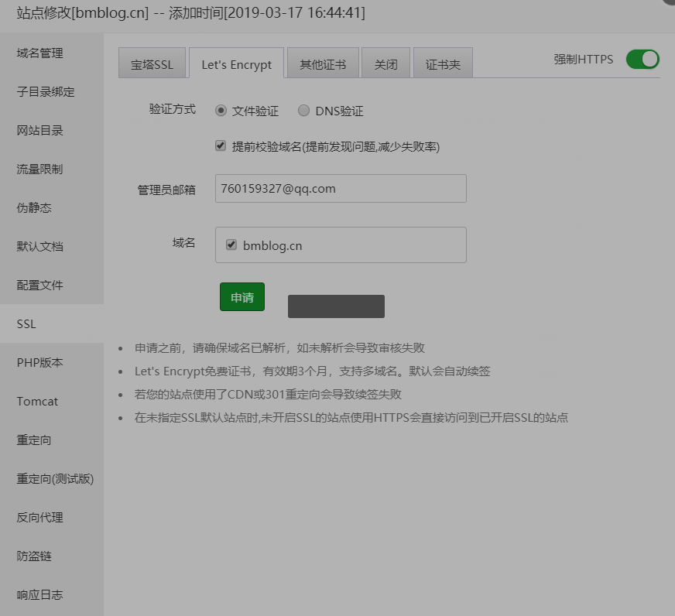The image size is (675, 616).
Task: Select the 关闭 tab
Action: (x=385, y=64)
